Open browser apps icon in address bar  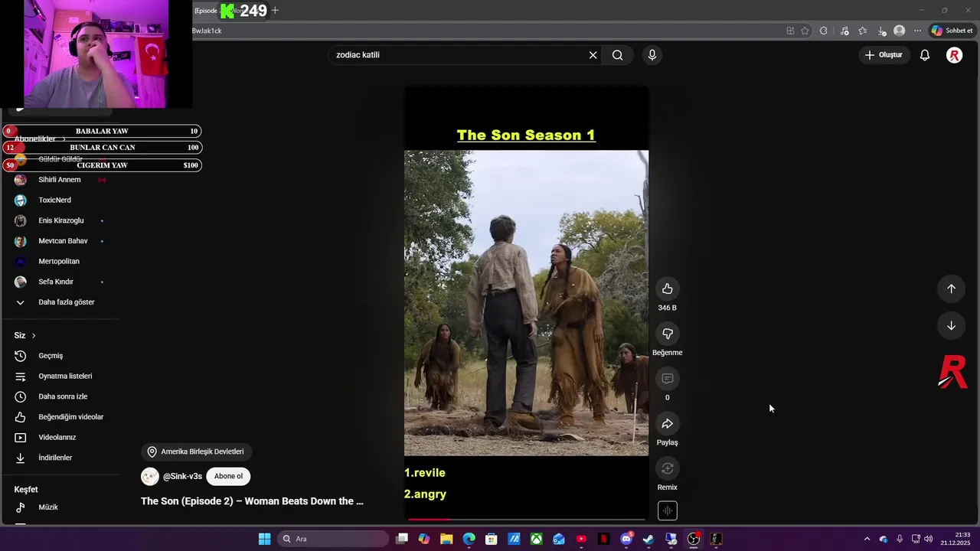pyautogui.click(x=790, y=31)
